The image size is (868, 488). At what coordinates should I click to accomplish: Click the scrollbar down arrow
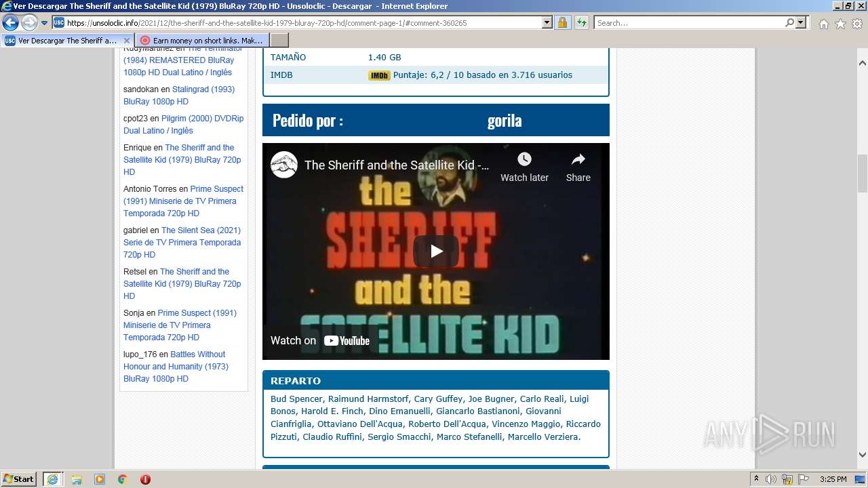tap(862, 455)
